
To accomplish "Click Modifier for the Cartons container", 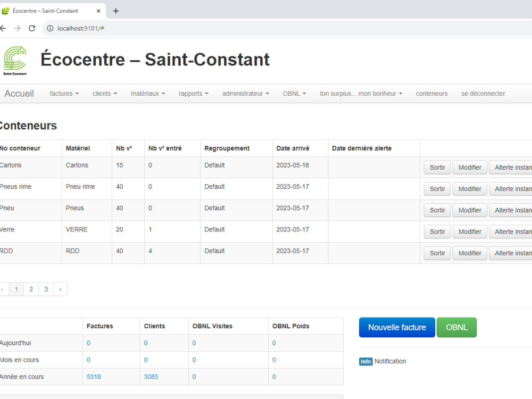I will tap(470, 167).
